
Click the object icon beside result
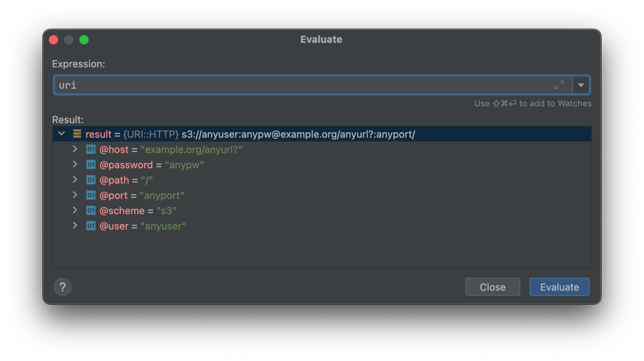click(77, 134)
